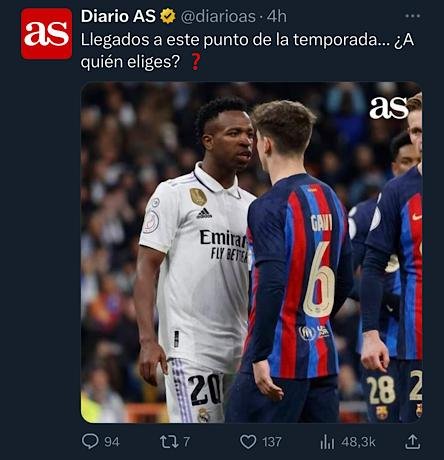Click the 7 retweets count
This screenshot has height=460, width=444.
coord(187,442)
